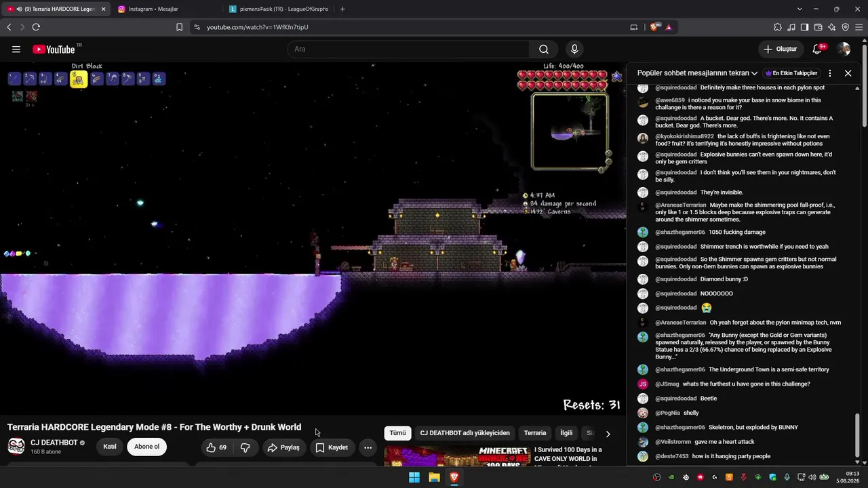This screenshot has width=868, height=488.
Task: Switch to the LeagueOfGraphs tab
Action: tap(279, 9)
